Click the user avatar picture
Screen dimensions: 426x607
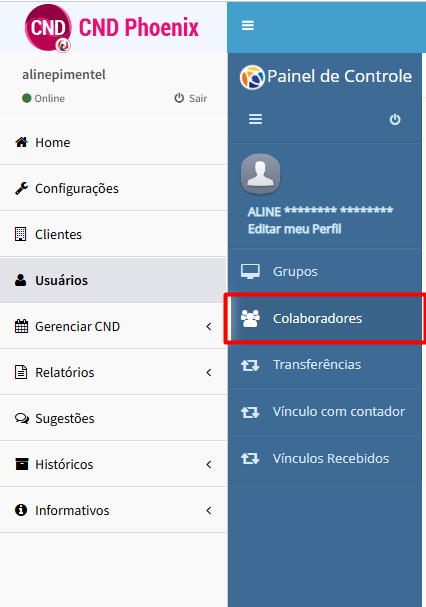(260, 173)
